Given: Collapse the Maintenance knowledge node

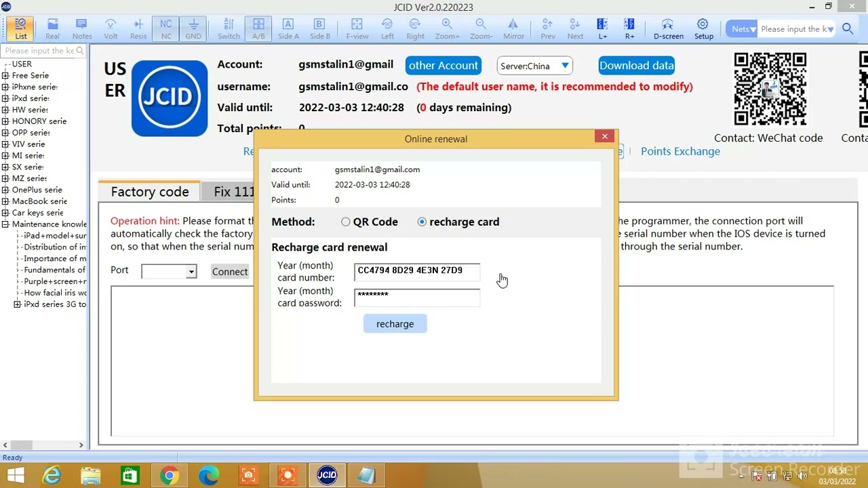Looking at the screenshot, I should tap(5, 224).
